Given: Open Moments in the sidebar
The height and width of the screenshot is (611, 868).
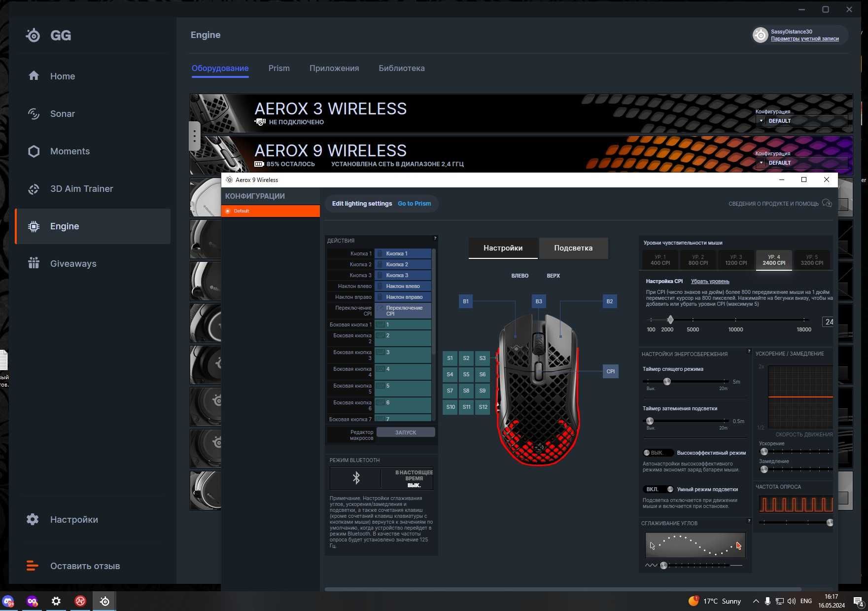Looking at the screenshot, I should point(93,151).
